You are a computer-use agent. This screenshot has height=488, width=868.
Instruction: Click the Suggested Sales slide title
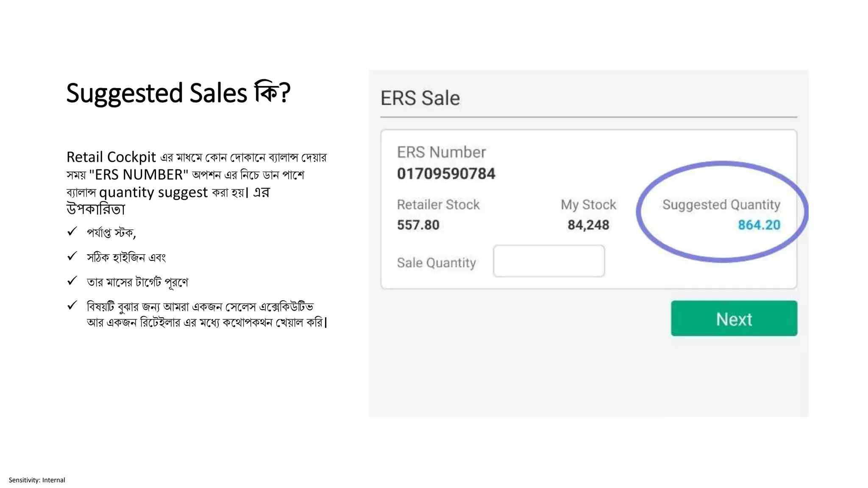178,93
